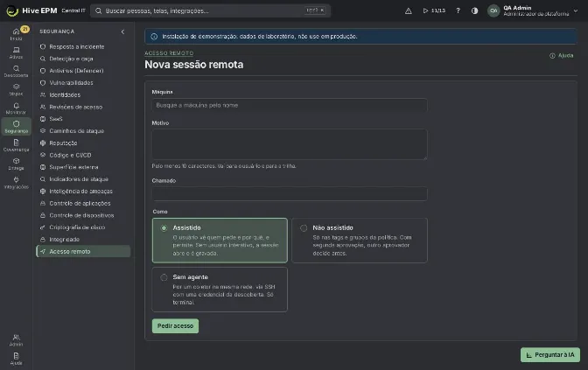Open Integrações plug icon in rail

pyautogui.click(x=16, y=182)
